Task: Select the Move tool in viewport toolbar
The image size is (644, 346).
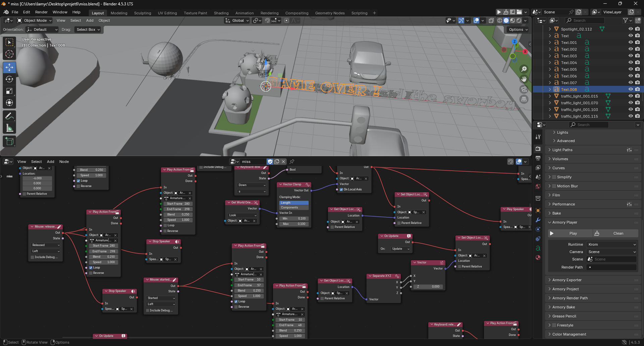Action: (x=9, y=67)
